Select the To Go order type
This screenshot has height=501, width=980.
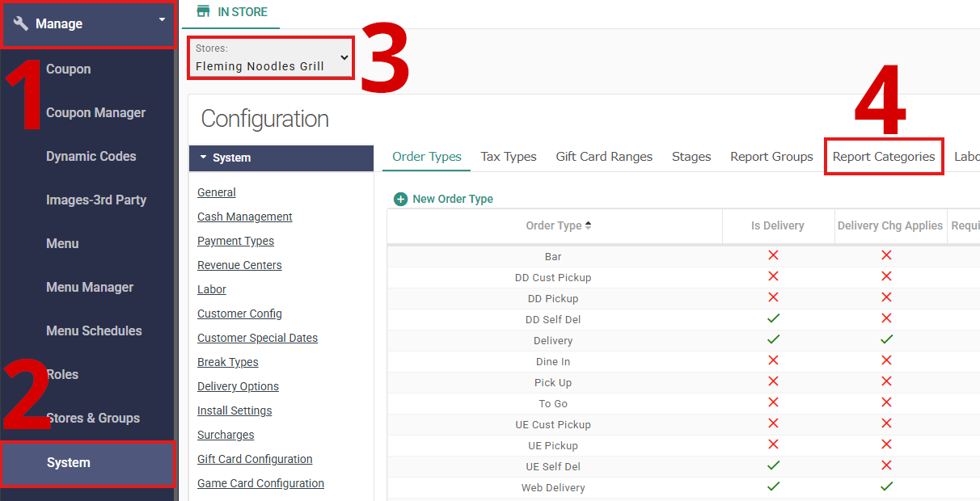(553, 403)
